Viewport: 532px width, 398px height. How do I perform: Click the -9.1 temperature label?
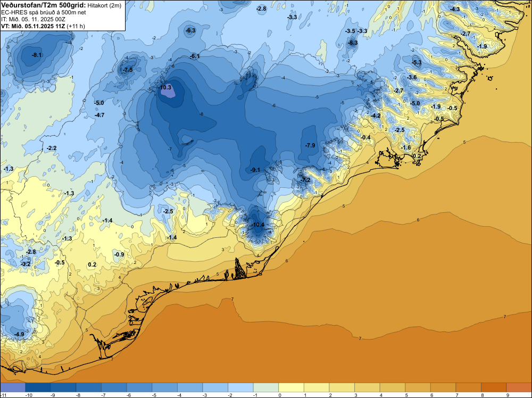[255, 170]
